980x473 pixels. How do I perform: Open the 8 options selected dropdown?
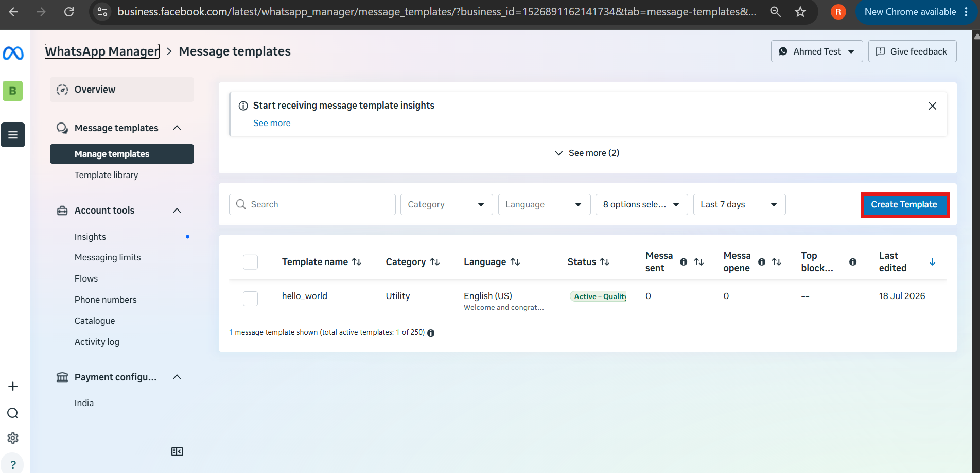641,204
